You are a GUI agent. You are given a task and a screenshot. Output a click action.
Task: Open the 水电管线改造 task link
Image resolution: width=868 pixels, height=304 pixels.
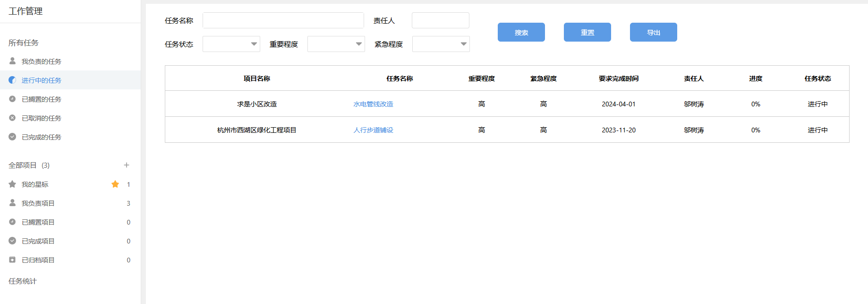coord(373,104)
